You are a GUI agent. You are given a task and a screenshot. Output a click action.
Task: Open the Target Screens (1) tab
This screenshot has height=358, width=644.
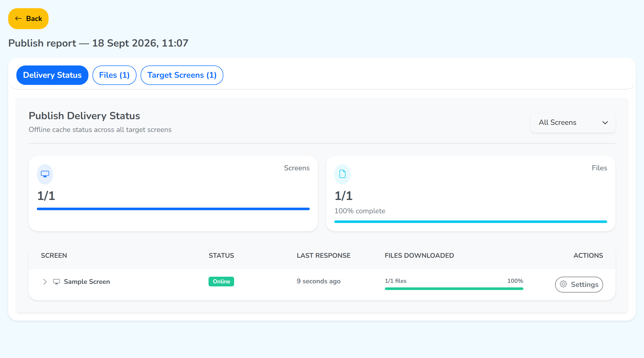(x=182, y=75)
